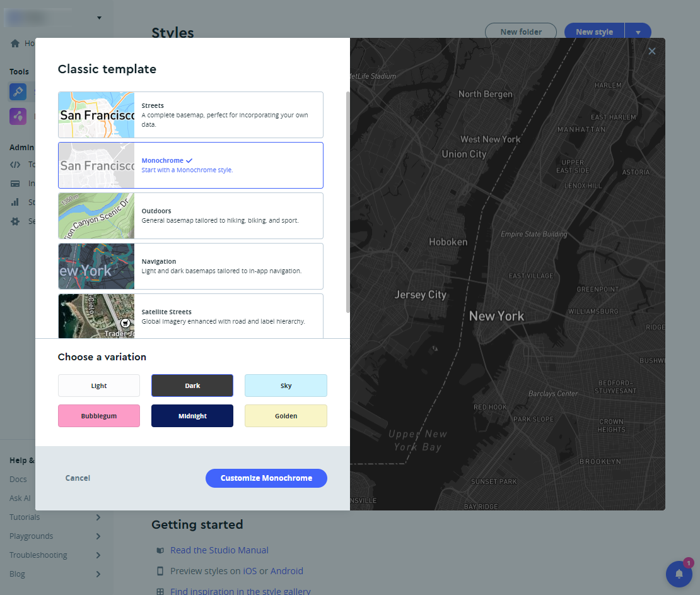Click Customize Monochrome button
This screenshot has height=595, width=700.
pos(266,478)
